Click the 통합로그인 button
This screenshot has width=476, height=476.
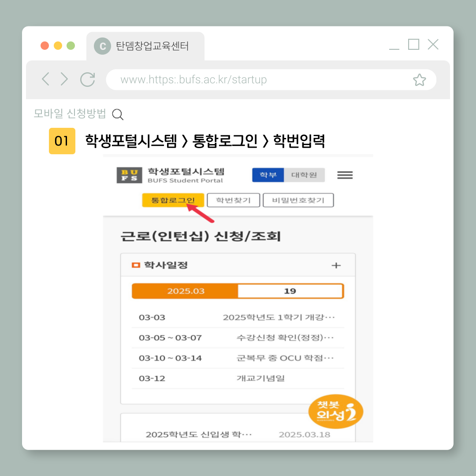point(173,200)
